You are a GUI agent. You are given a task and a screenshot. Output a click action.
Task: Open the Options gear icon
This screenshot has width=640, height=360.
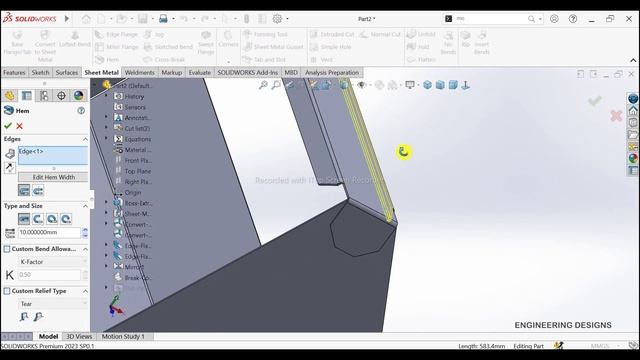277,19
